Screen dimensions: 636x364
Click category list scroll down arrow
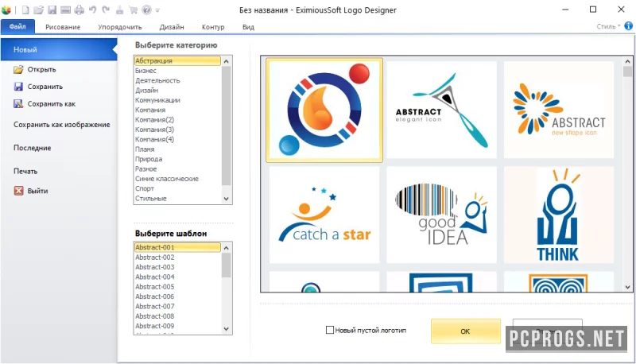point(227,199)
